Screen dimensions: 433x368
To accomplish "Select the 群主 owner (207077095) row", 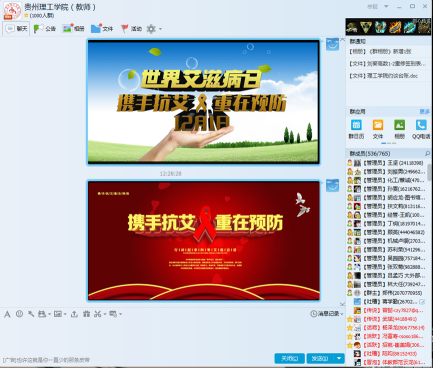I will 386,293.
